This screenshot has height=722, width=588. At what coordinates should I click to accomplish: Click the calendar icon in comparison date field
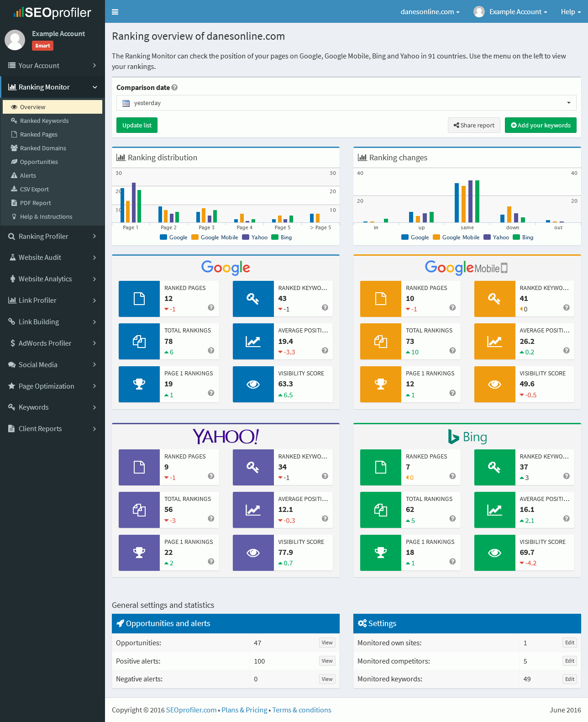coord(126,103)
